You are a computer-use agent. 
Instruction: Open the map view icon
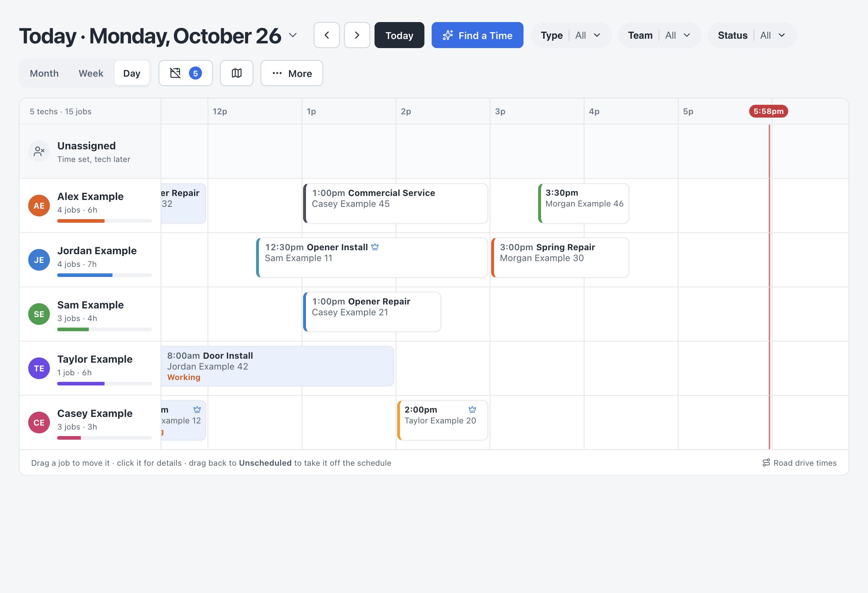237,73
